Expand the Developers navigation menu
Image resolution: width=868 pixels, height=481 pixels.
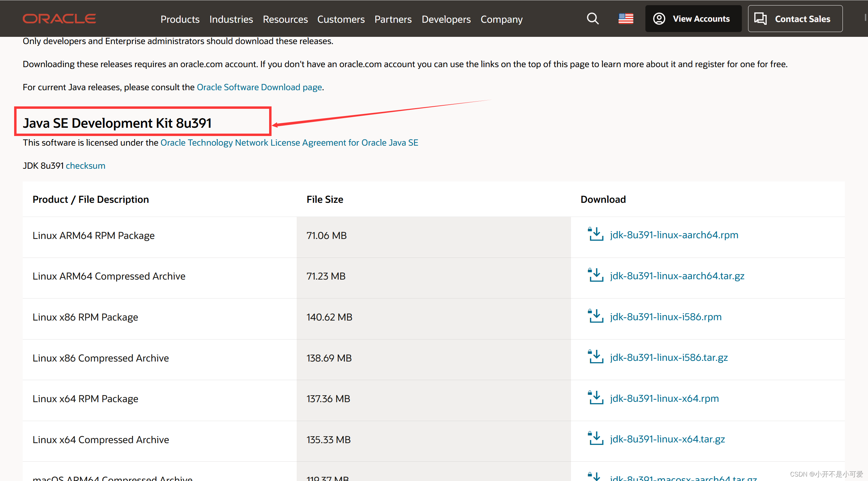[446, 19]
